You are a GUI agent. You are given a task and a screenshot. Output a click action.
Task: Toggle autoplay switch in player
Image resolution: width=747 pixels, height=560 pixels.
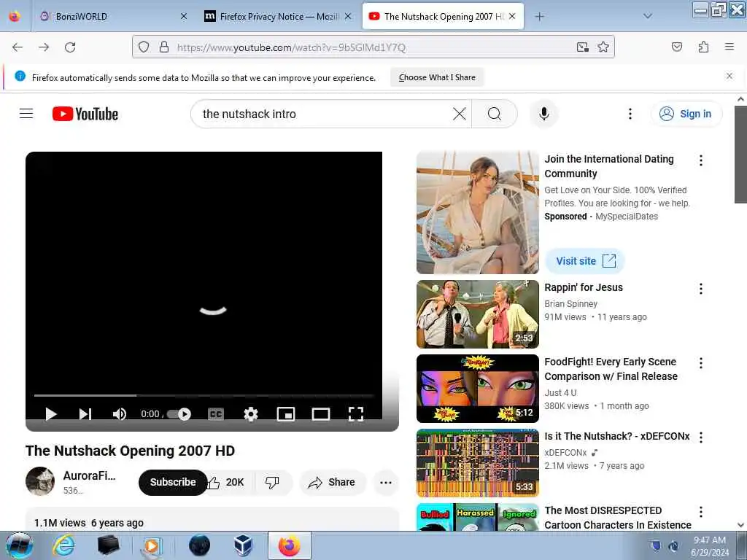point(179,414)
